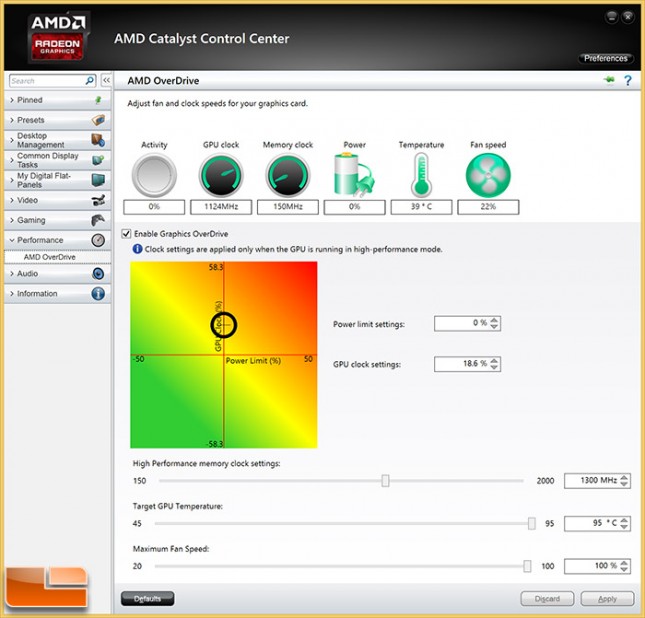Click the black circle marker on the heat map

tap(223, 325)
